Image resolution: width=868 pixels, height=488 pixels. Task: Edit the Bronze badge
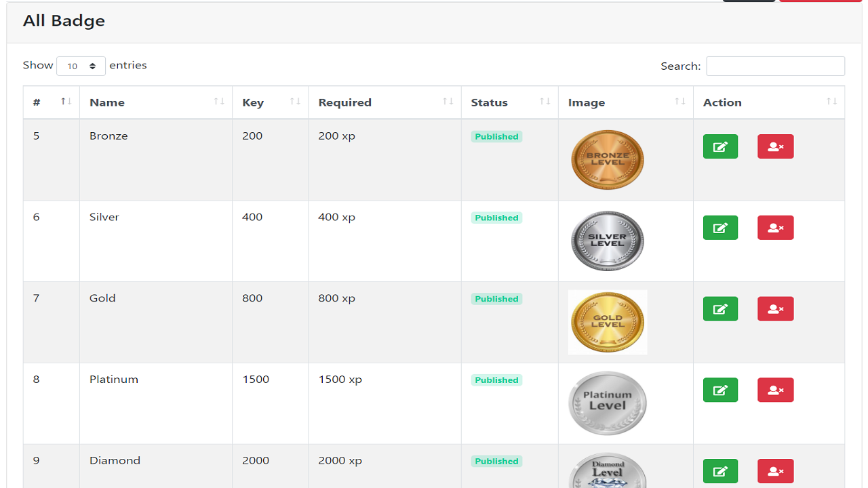click(x=720, y=146)
